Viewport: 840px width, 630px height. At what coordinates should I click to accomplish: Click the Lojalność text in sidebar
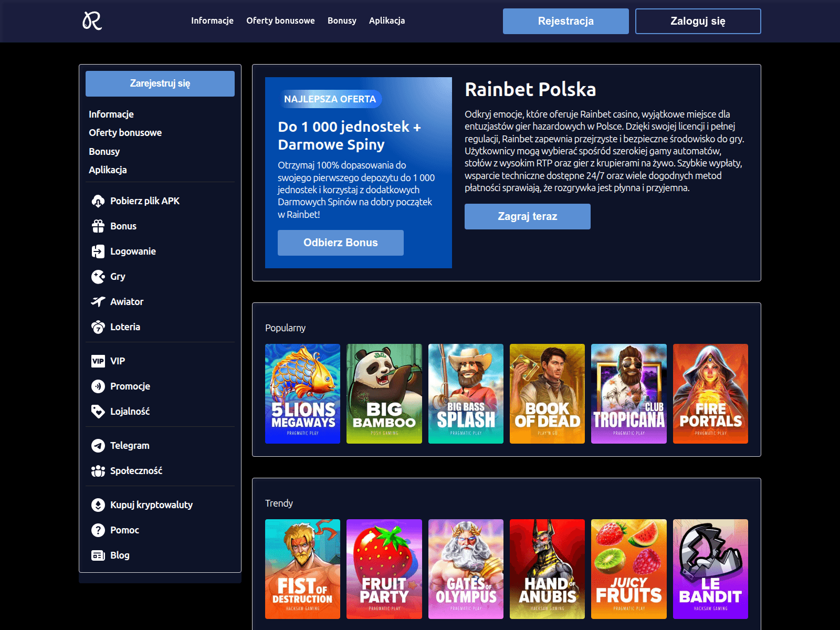click(x=130, y=412)
